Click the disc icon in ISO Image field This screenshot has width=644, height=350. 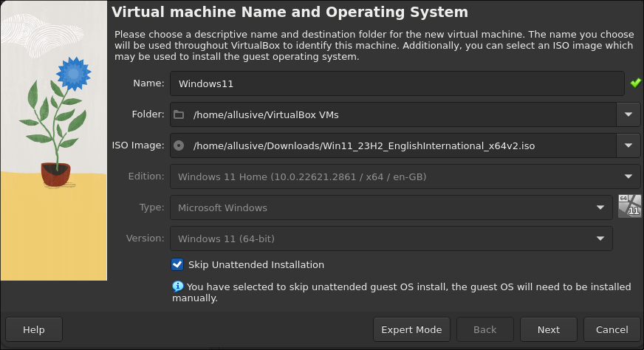click(x=178, y=145)
